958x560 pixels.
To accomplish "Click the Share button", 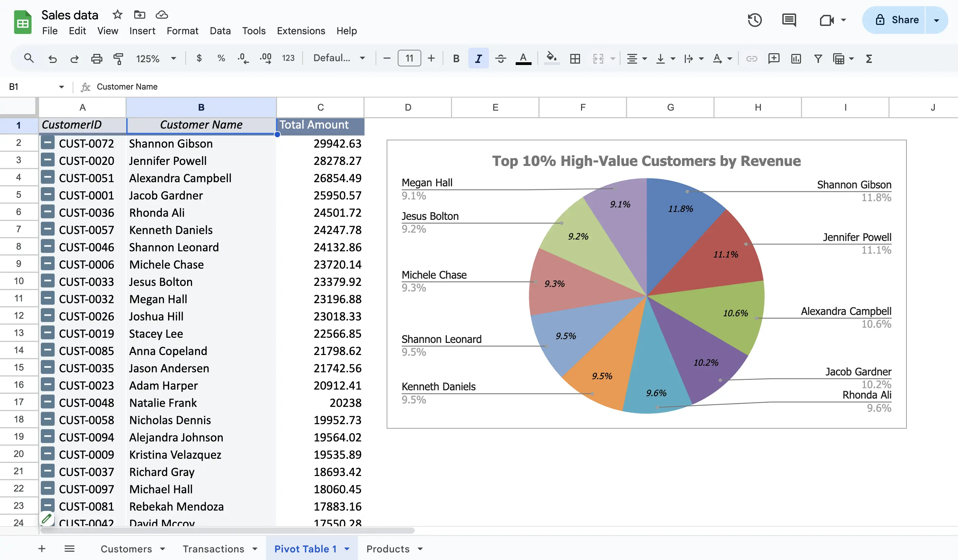I will click(x=897, y=20).
